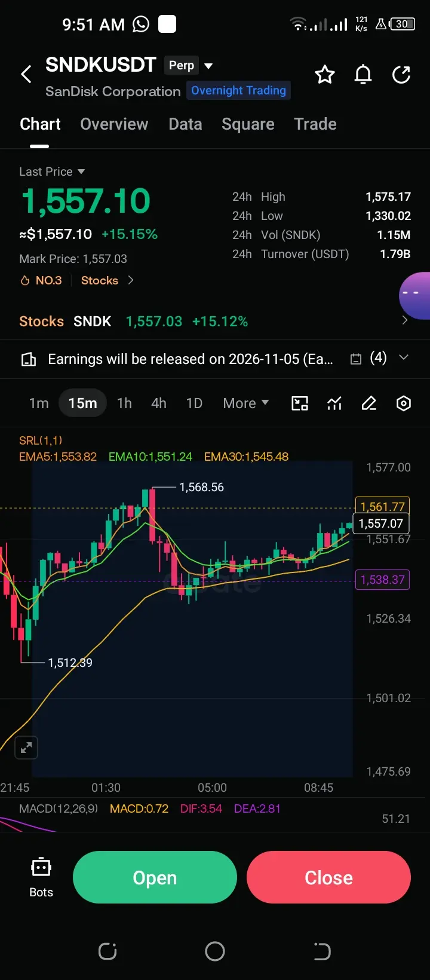Open WhatsApp notification in status bar

[x=141, y=24]
